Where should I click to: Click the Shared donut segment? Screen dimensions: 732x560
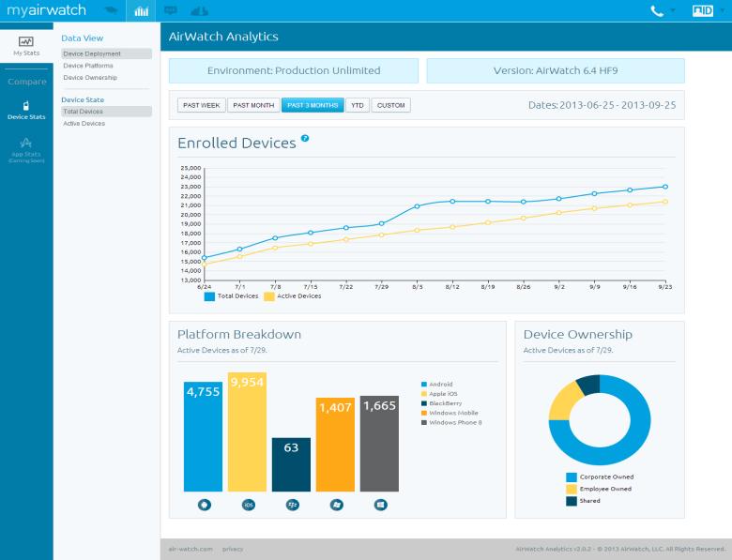click(589, 384)
